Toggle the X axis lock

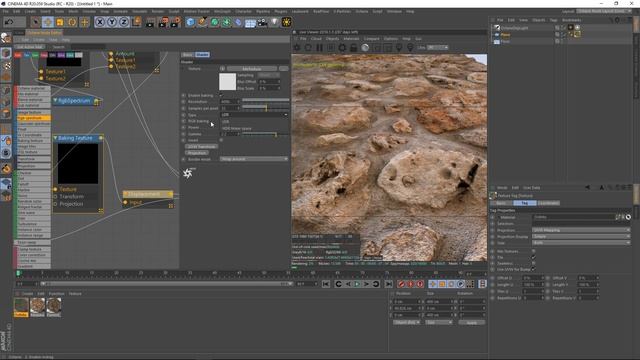pyautogui.click(x=100, y=22)
